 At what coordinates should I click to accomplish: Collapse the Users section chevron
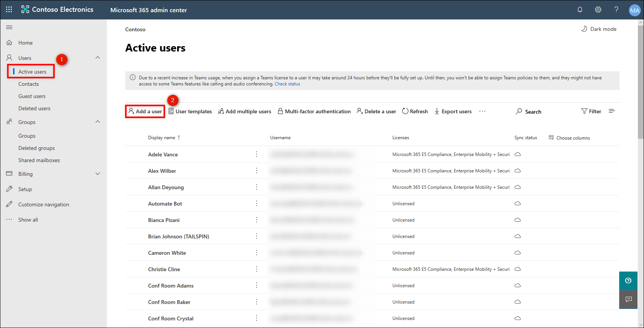point(98,58)
